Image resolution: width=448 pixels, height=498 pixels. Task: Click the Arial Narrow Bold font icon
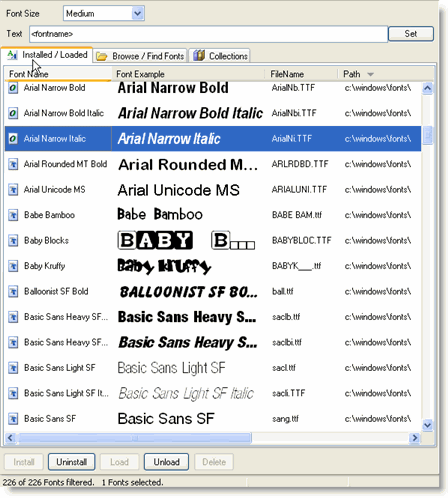point(13,88)
